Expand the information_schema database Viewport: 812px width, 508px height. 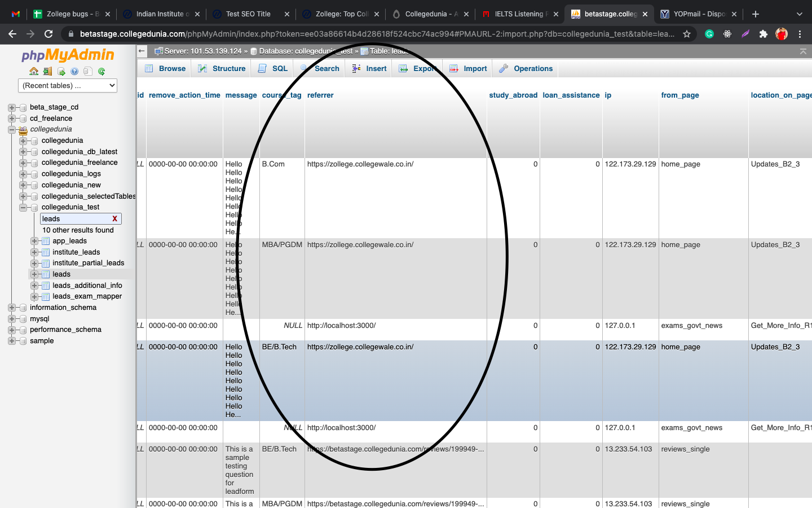12,308
